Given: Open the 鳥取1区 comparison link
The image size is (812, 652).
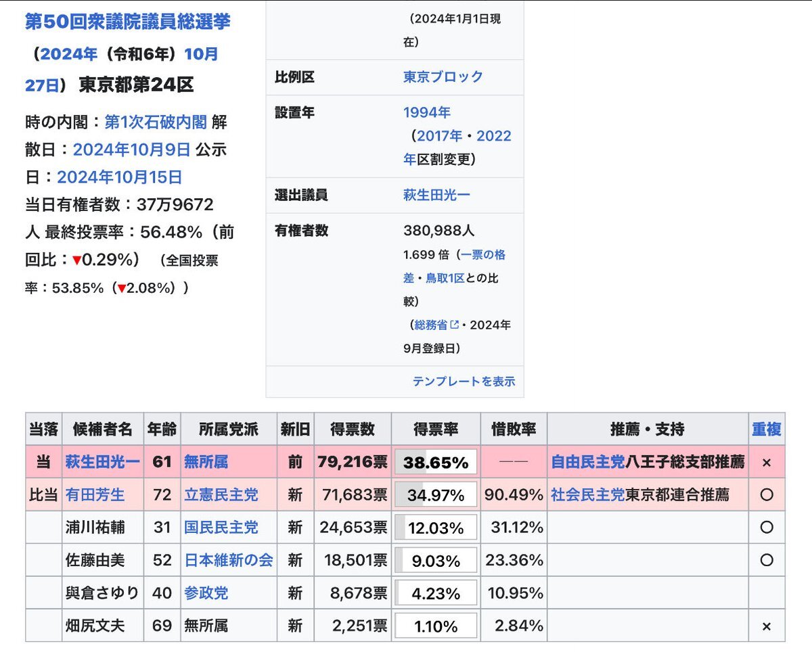Looking at the screenshot, I should 445,278.
